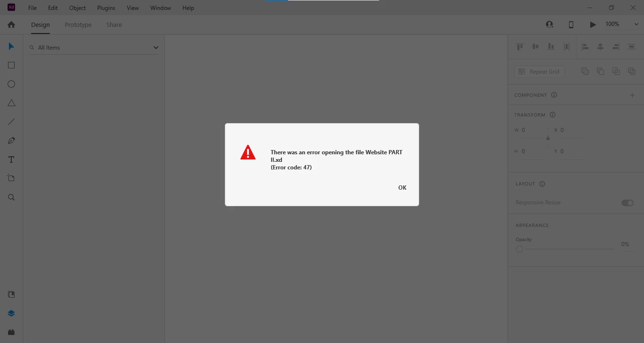Switch to the Design tab
The width and height of the screenshot is (644, 343).
41,25
